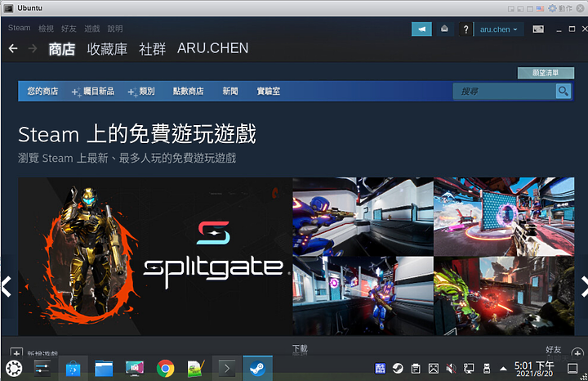Open the ARU.CHEN profile tab
Viewport: 588px width, 381px height.
pos(212,48)
